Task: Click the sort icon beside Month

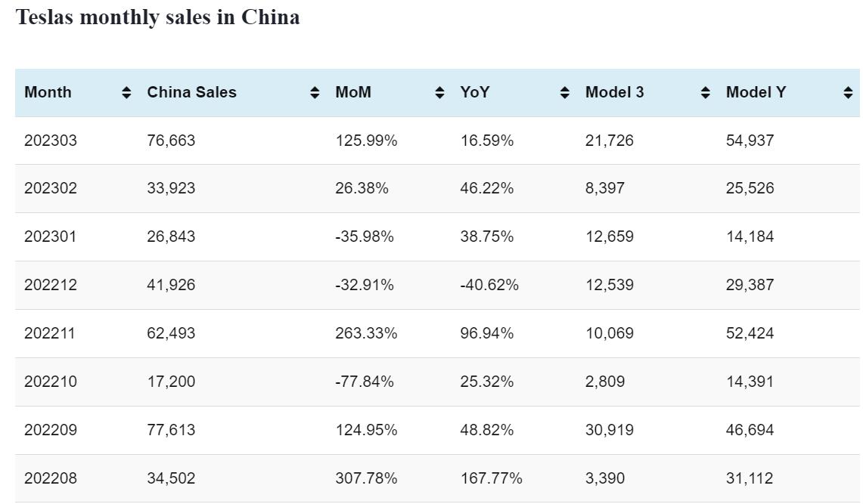Action: (x=126, y=93)
